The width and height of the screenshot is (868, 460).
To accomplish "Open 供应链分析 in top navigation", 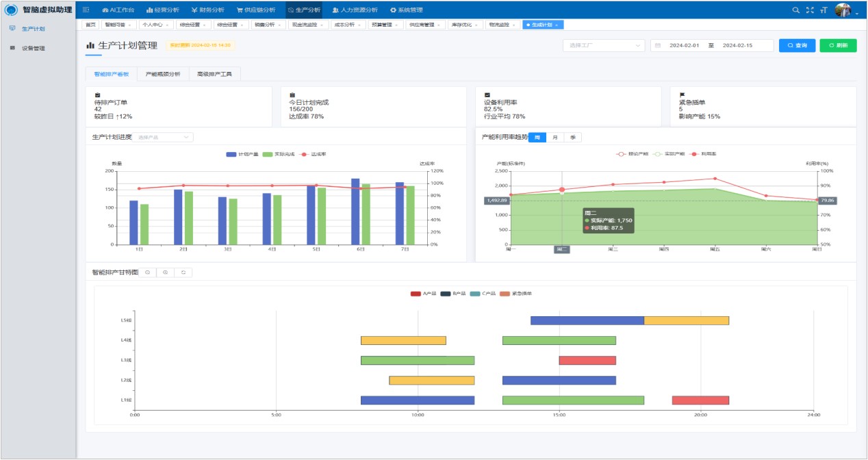I will (x=256, y=10).
